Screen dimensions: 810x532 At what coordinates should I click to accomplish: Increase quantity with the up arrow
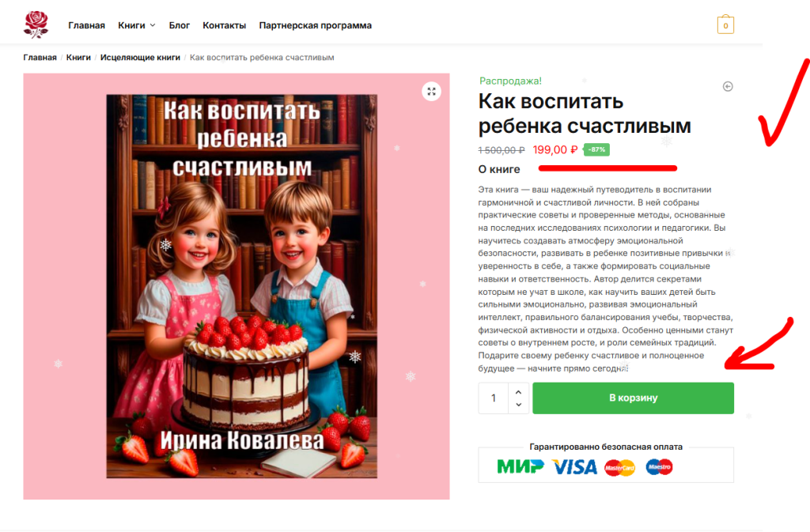519,392
